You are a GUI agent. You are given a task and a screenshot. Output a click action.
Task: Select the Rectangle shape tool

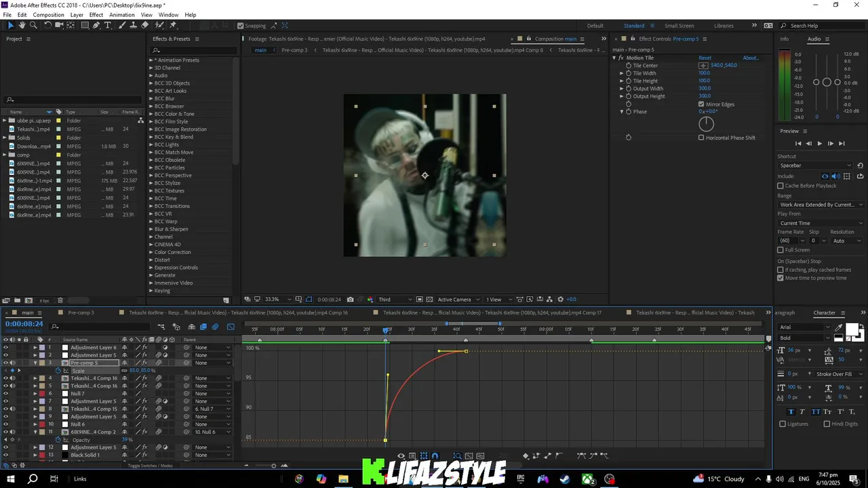coord(85,25)
